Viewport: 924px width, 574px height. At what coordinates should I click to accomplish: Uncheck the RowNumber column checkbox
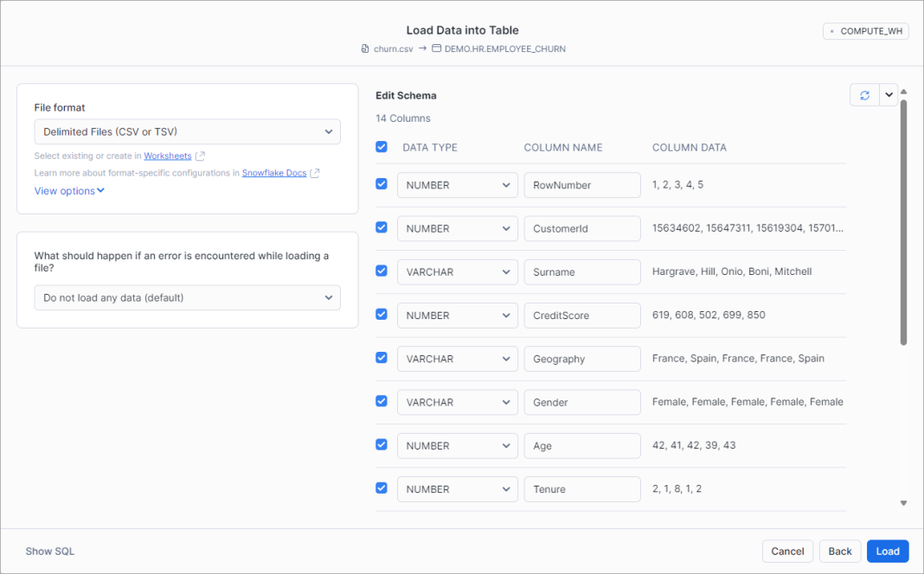(x=382, y=184)
